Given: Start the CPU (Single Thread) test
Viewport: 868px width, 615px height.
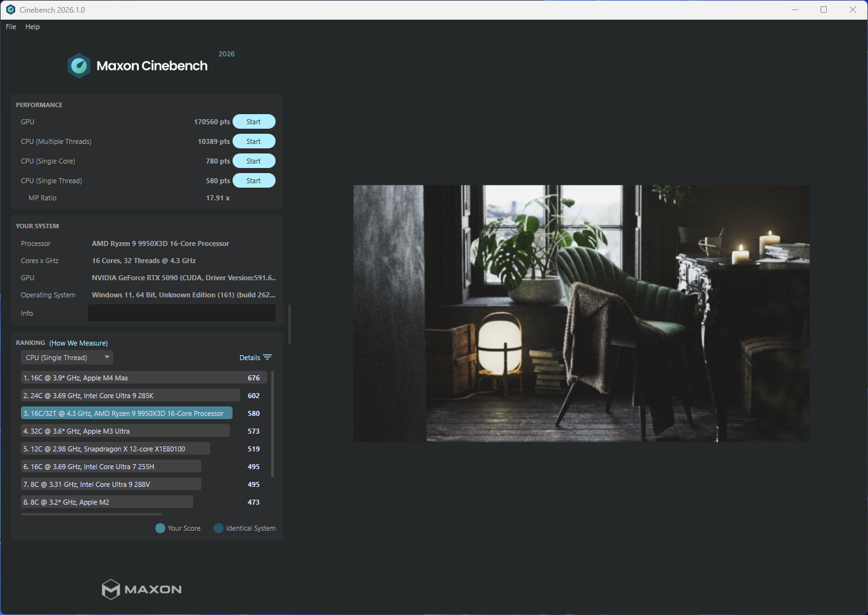Looking at the screenshot, I should click(253, 181).
